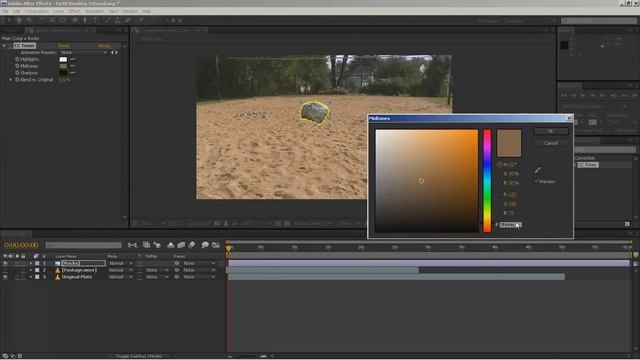Open the Shadows color swatch
Screen dimensions: 640x360
point(63,73)
